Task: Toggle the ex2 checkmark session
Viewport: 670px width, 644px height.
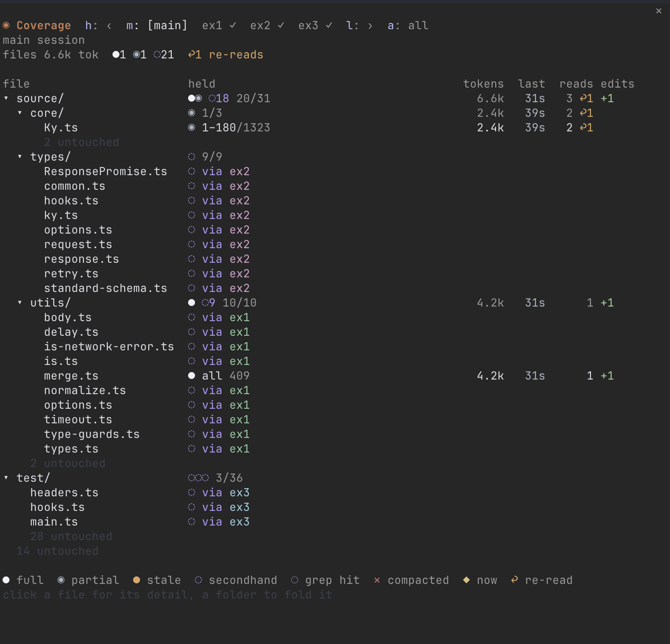Action: [x=267, y=26]
